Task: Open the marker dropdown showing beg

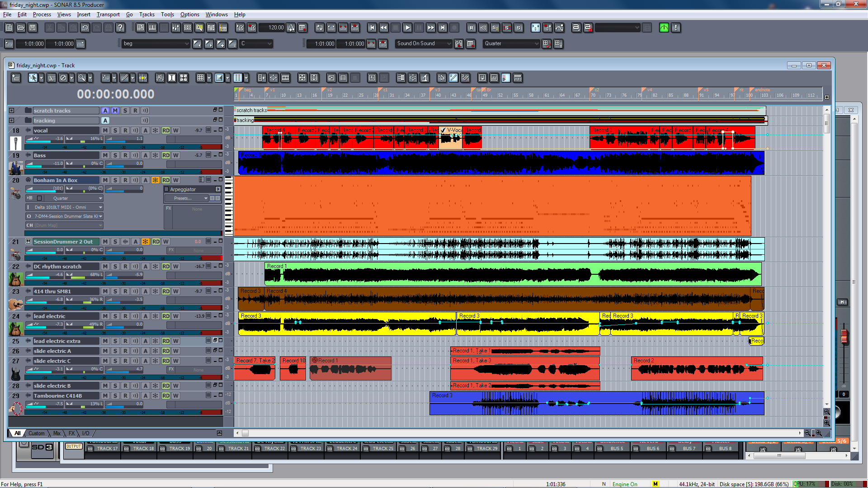Action: coord(156,44)
